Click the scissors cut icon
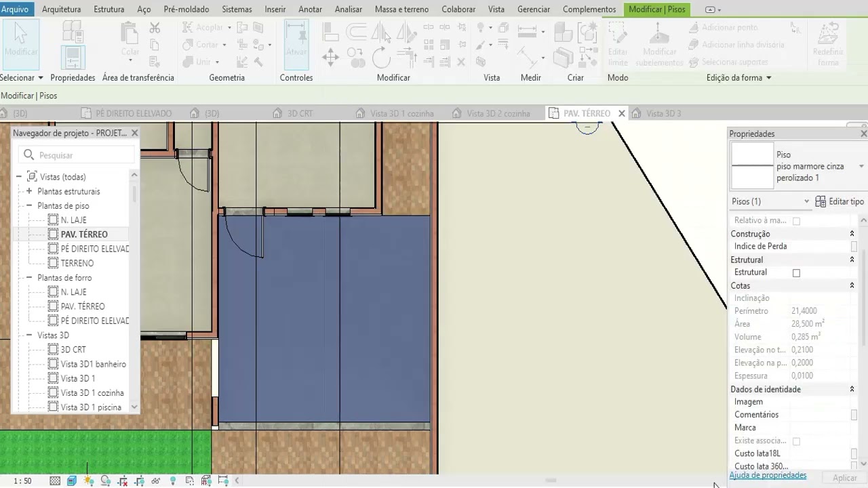 (x=155, y=28)
